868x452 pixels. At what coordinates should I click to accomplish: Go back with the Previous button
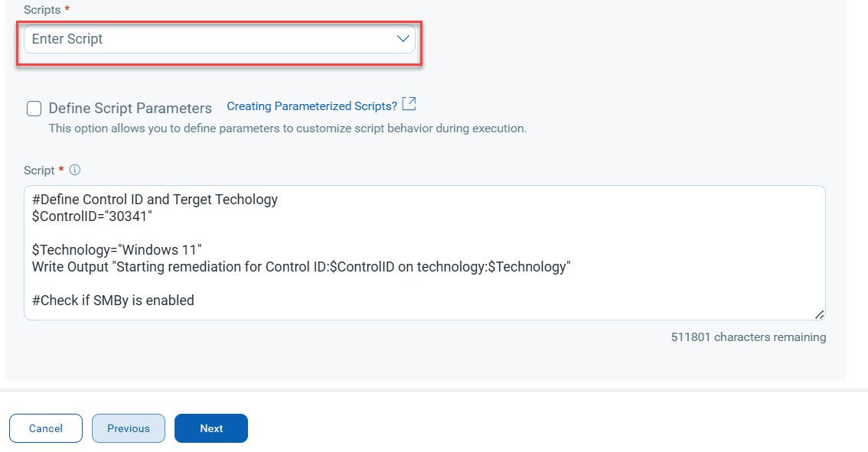coord(129,428)
